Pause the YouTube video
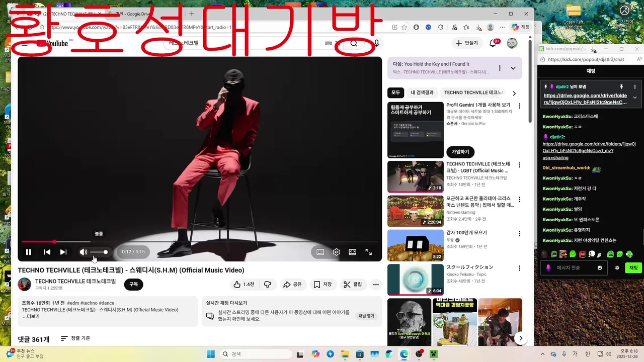Viewport: 644px width, 362px height. tap(29, 252)
